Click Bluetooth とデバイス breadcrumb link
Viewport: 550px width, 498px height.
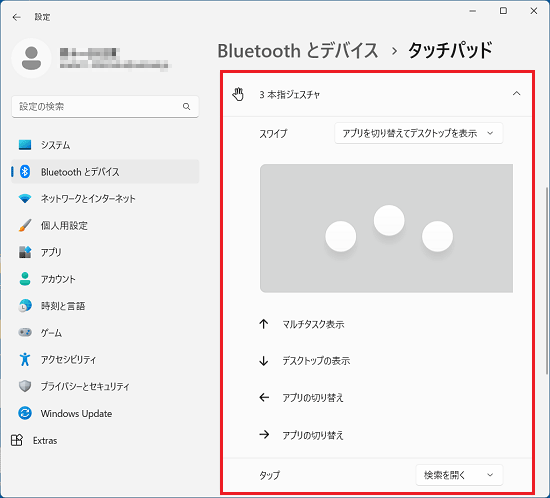pos(298,51)
